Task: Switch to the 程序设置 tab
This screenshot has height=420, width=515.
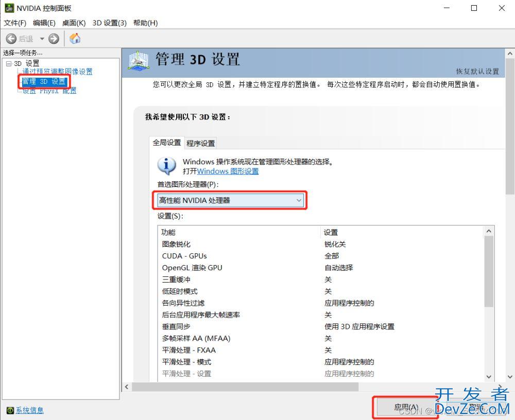Action: (x=200, y=143)
